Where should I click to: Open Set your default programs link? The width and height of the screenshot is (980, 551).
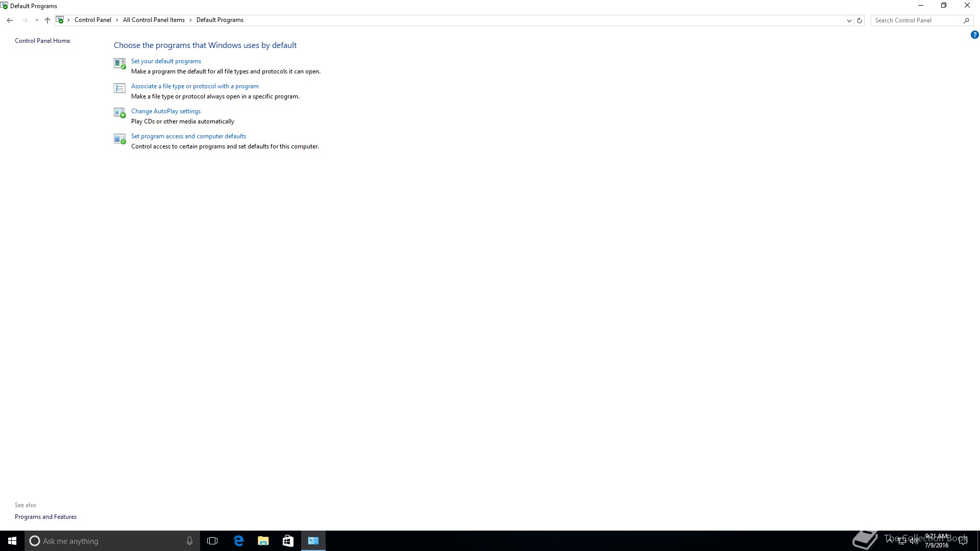(x=166, y=61)
